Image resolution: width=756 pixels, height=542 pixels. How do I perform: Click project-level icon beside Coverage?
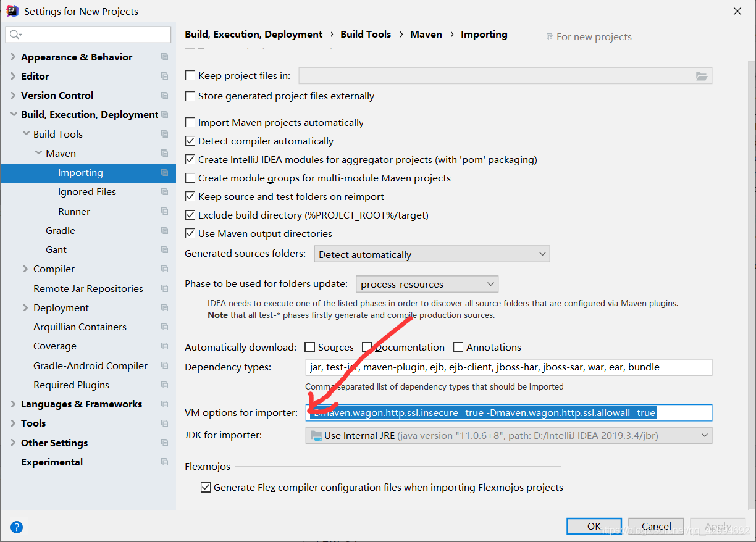(164, 346)
